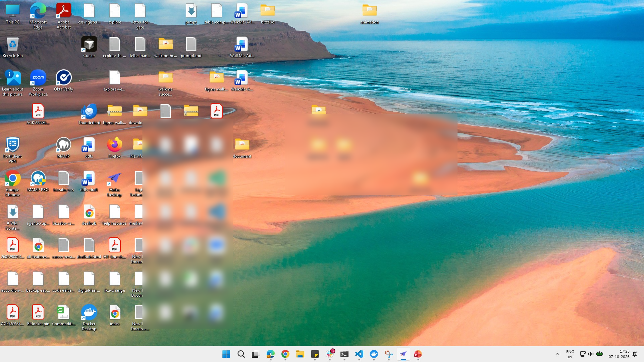Select the Recycle Bin icon
This screenshot has height=362, width=644.
(13, 47)
